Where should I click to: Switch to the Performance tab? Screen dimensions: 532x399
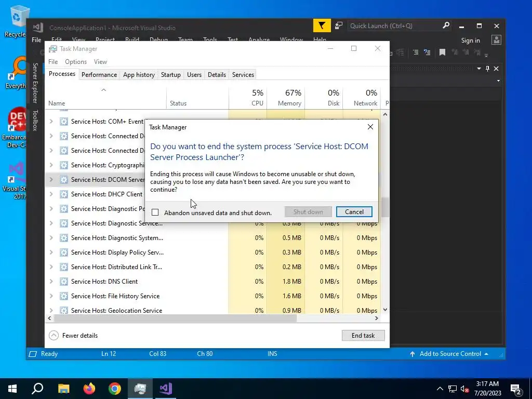click(x=99, y=75)
